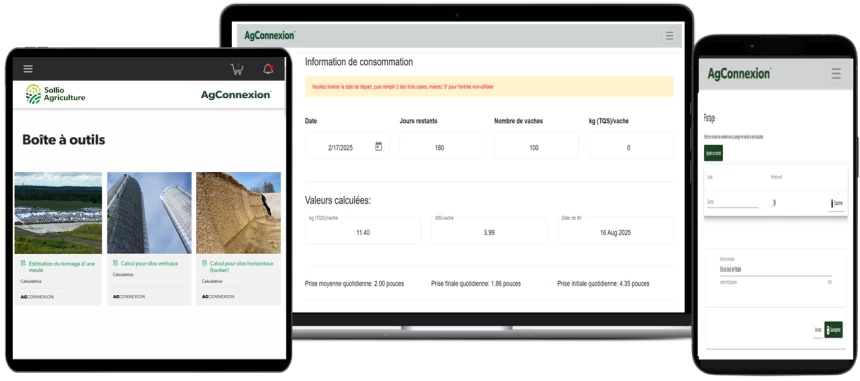Click calculator icon beside silos horizontaux
Screen dimensions: 860x381
click(x=205, y=264)
